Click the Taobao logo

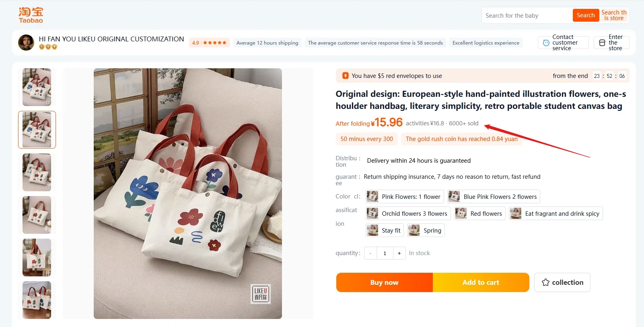click(x=31, y=15)
